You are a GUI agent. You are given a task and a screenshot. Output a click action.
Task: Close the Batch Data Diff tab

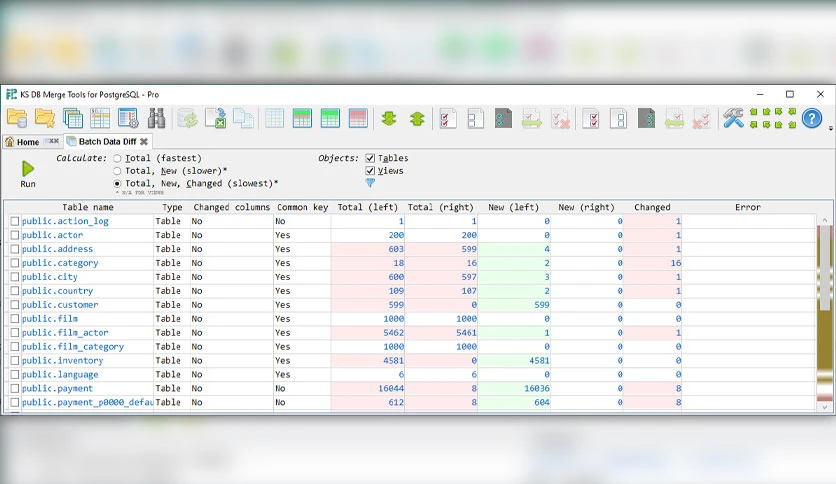click(x=143, y=142)
